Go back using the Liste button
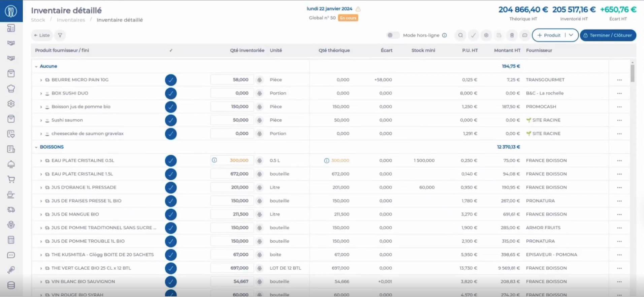Viewport: 644px width, 297px height. tap(42, 35)
